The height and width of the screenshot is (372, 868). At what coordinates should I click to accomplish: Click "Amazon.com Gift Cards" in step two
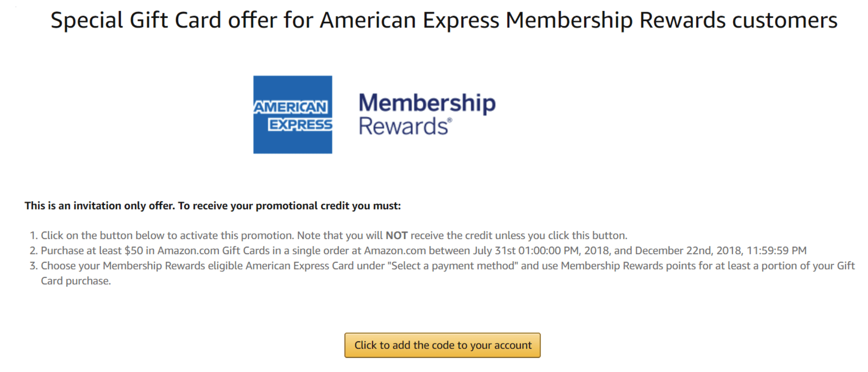coord(213,251)
